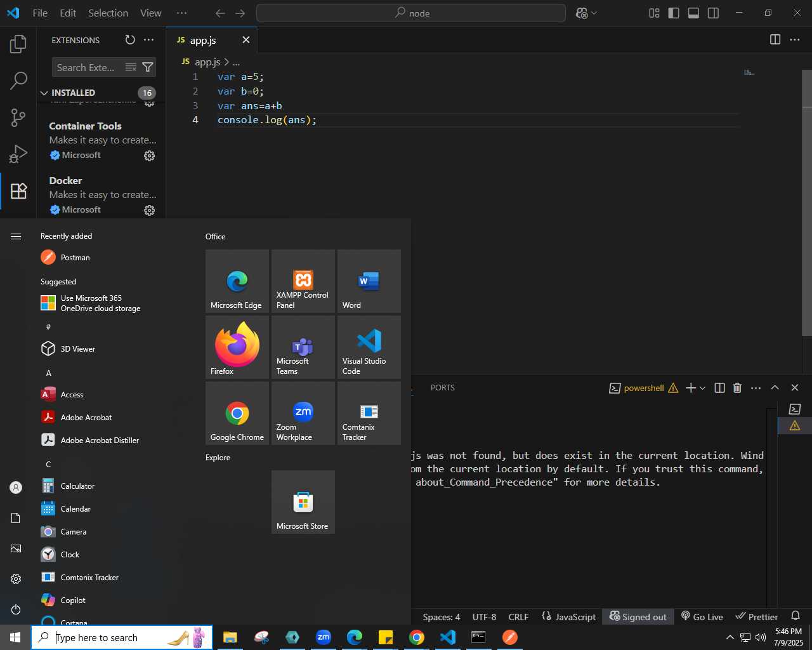
Task: Maximize terminal panel with chevron up
Action: [x=775, y=388]
